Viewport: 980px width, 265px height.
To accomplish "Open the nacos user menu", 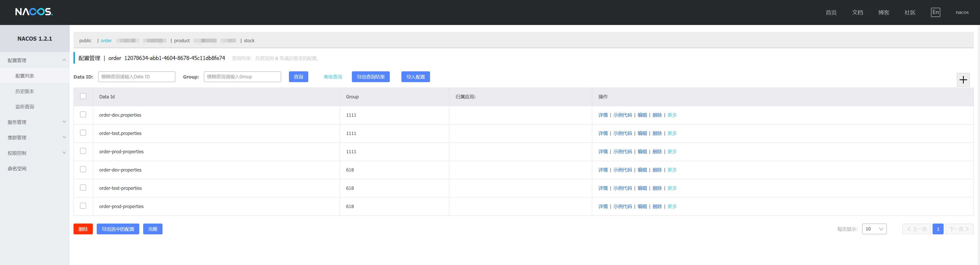I will (x=962, y=13).
